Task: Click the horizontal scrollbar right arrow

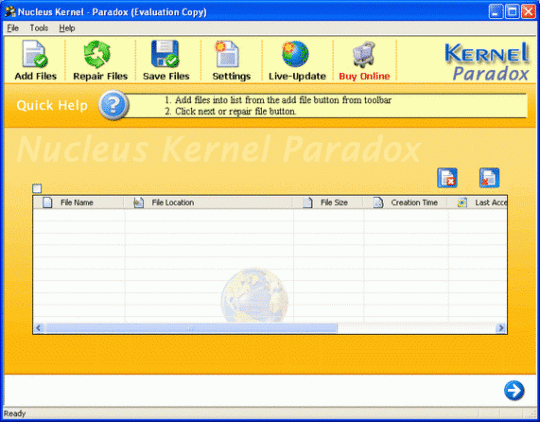Action: pyautogui.click(x=501, y=328)
